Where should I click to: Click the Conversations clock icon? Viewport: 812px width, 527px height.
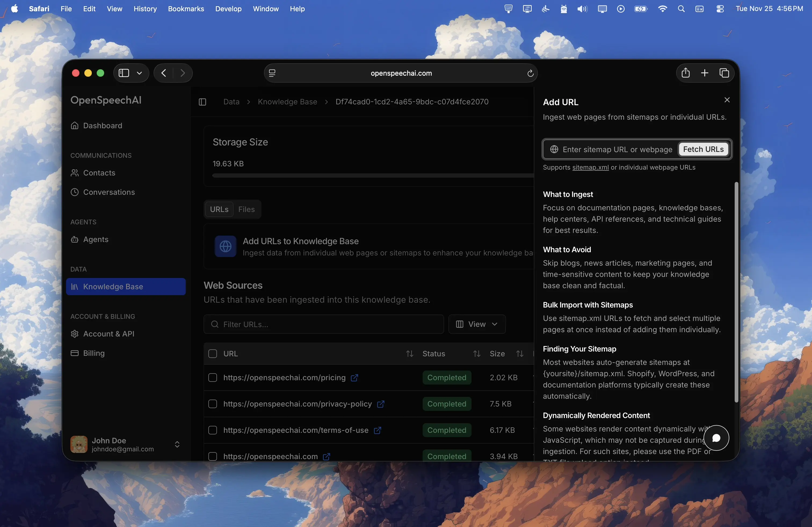(x=74, y=192)
